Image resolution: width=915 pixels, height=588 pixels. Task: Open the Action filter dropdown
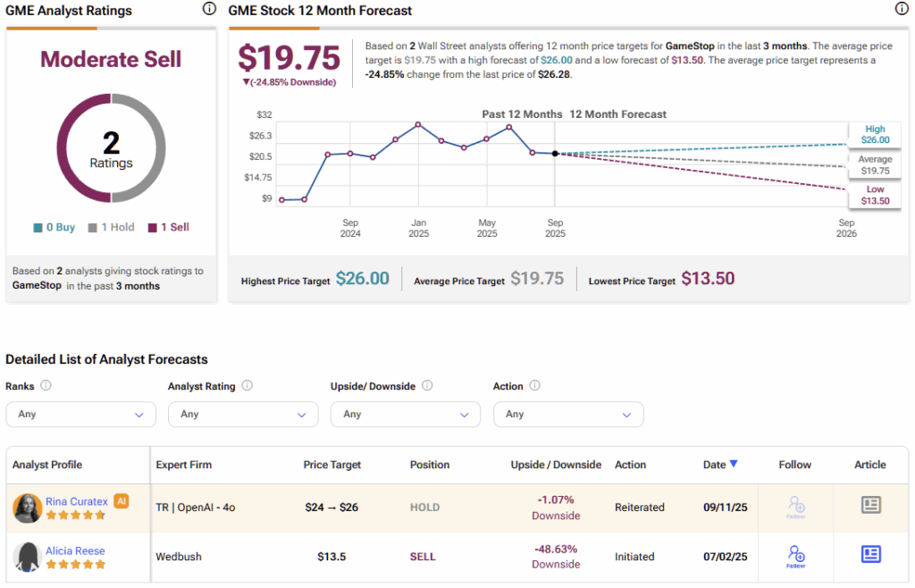[568, 414]
